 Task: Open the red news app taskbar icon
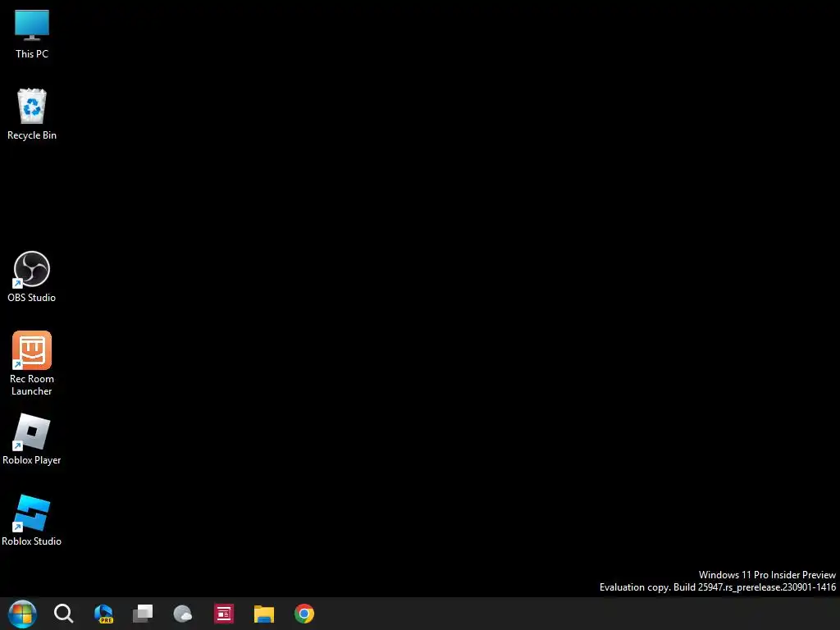pyautogui.click(x=224, y=614)
